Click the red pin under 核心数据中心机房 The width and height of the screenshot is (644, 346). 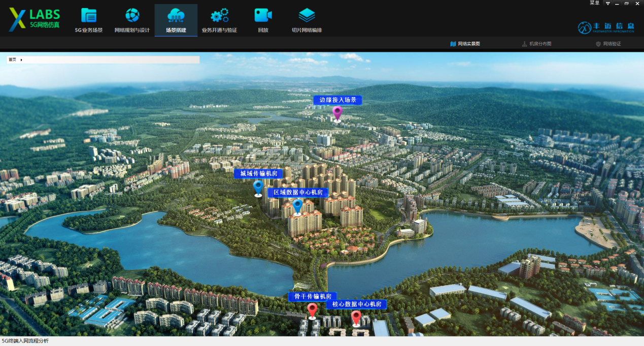click(356, 318)
